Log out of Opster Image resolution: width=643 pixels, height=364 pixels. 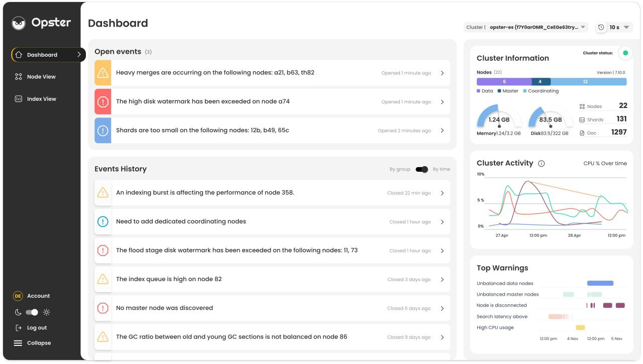(37, 327)
